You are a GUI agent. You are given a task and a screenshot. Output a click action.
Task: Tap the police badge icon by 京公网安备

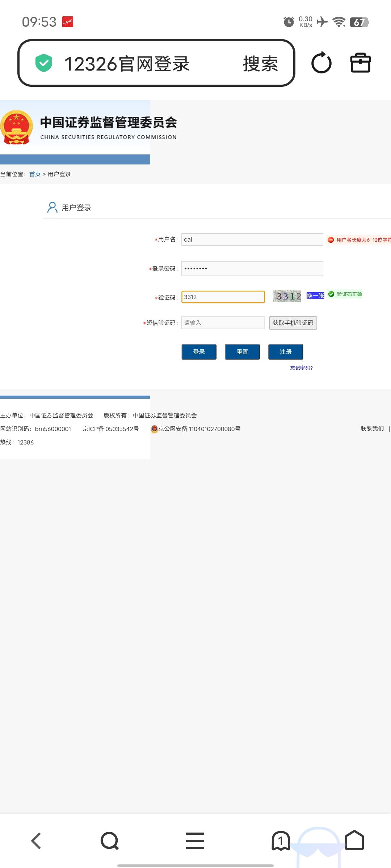click(154, 429)
